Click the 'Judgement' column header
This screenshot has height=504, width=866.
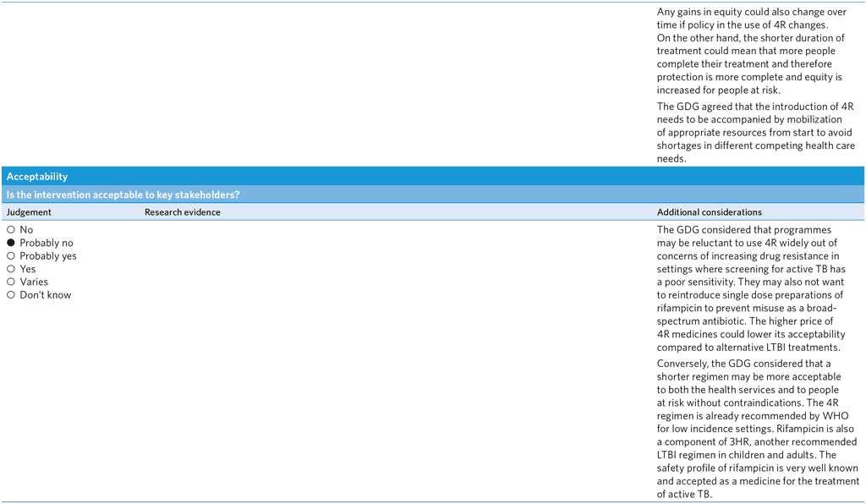(x=29, y=212)
